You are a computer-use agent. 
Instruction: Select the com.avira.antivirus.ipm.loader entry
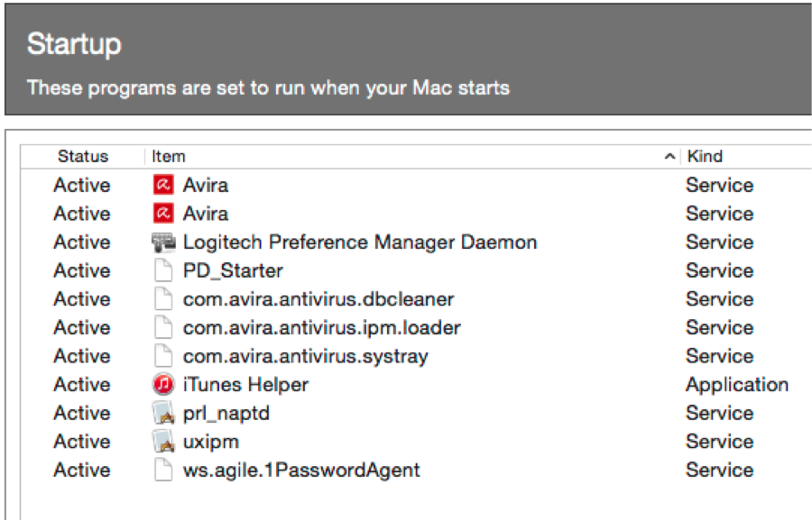(416, 327)
